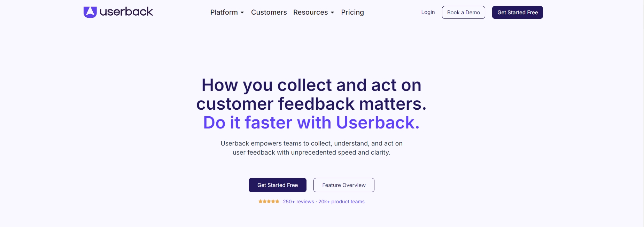Image resolution: width=644 pixels, height=227 pixels.
Task: Click the Userback shield logo icon
Action: (x=90, y=12)
